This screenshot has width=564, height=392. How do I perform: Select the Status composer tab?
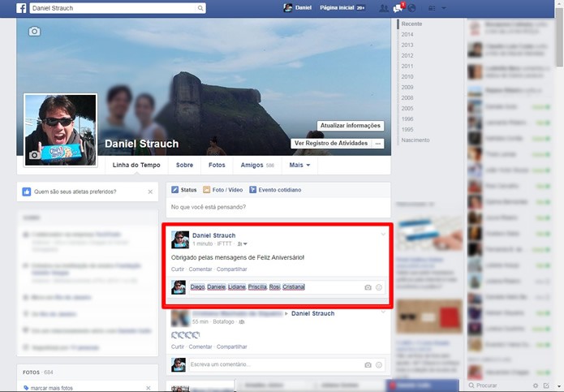[184, 190]
